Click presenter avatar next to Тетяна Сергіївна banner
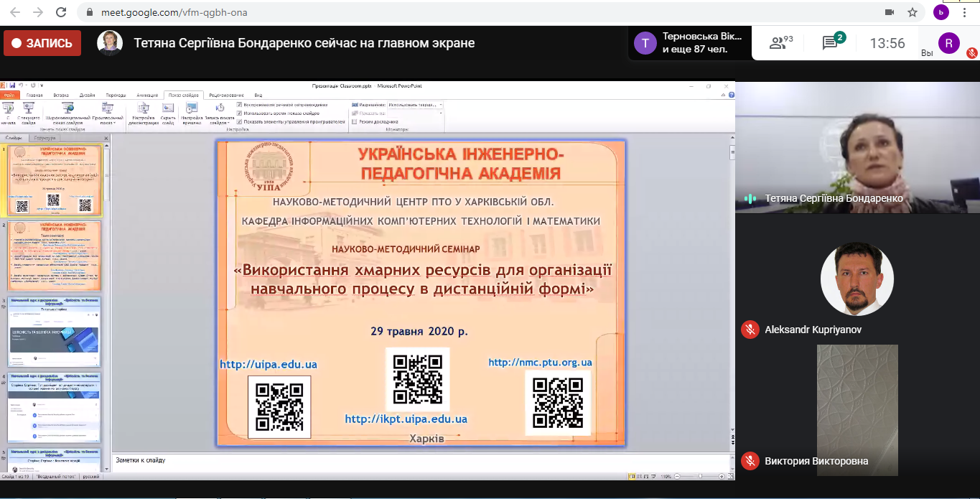 click(110, 43)
